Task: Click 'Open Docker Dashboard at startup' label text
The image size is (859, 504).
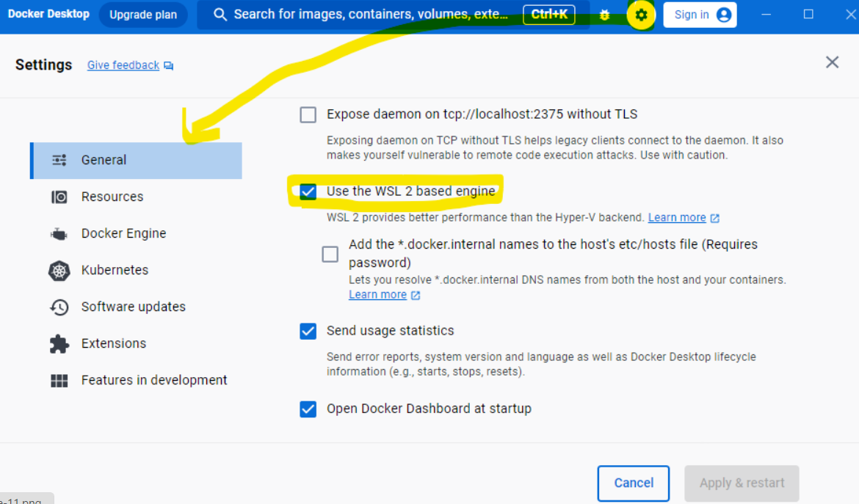Action: [429, 409]
